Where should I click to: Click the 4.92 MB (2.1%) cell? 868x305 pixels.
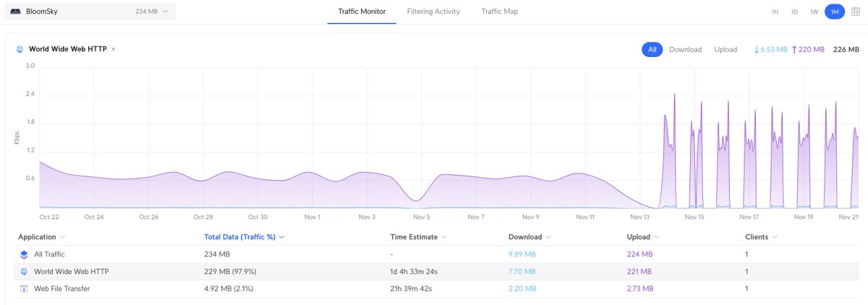231,289
